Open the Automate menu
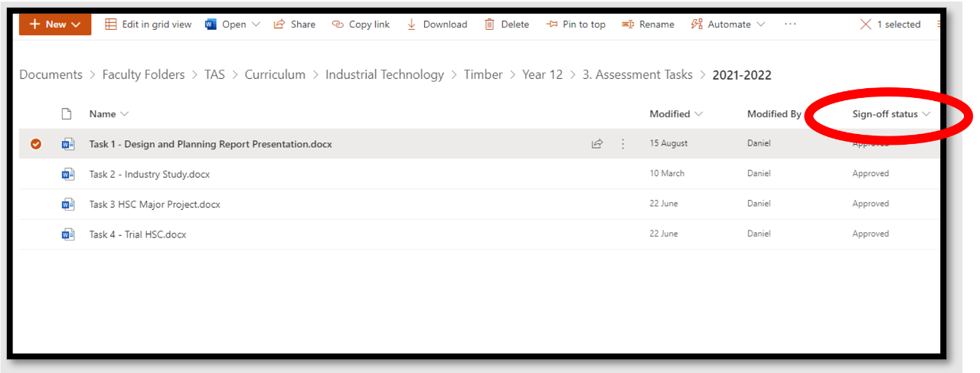This screenshot has height=373, width=980. pos(727,25)
